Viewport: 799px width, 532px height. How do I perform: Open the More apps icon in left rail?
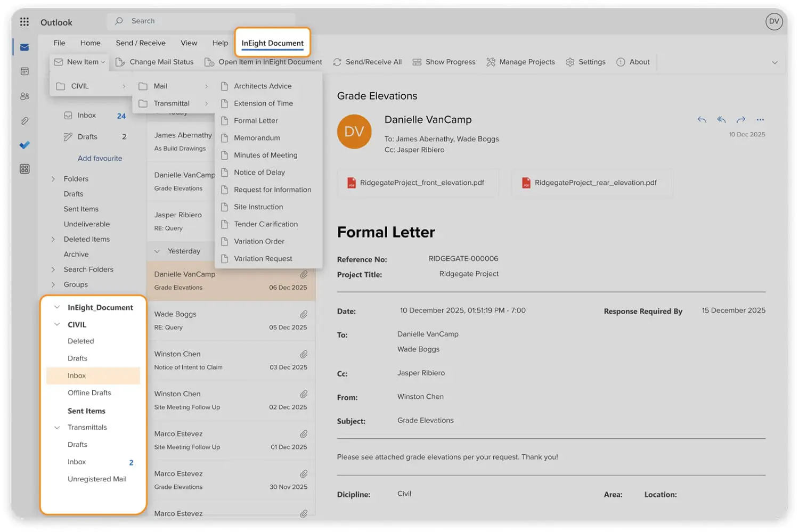(25, 169)
